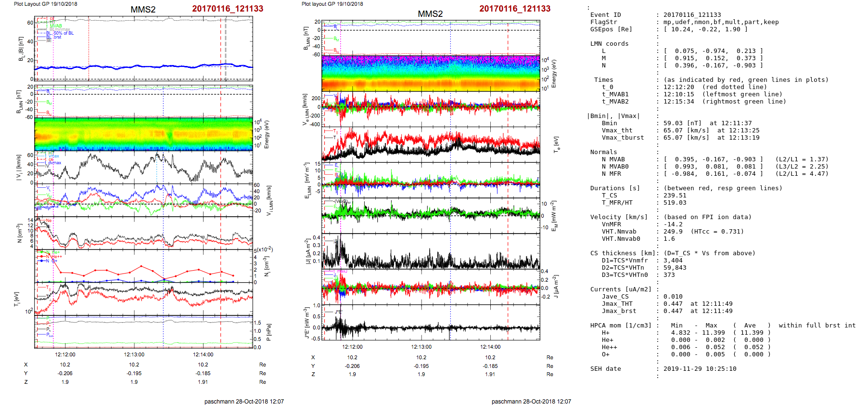Click the J*E' panel at the right plot's bottom
The image size is (868, 405).
click(431, 323)
